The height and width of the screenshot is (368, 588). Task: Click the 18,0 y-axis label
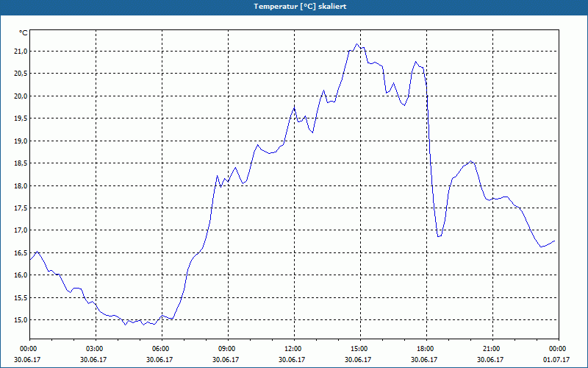click(x=21, y=186)
